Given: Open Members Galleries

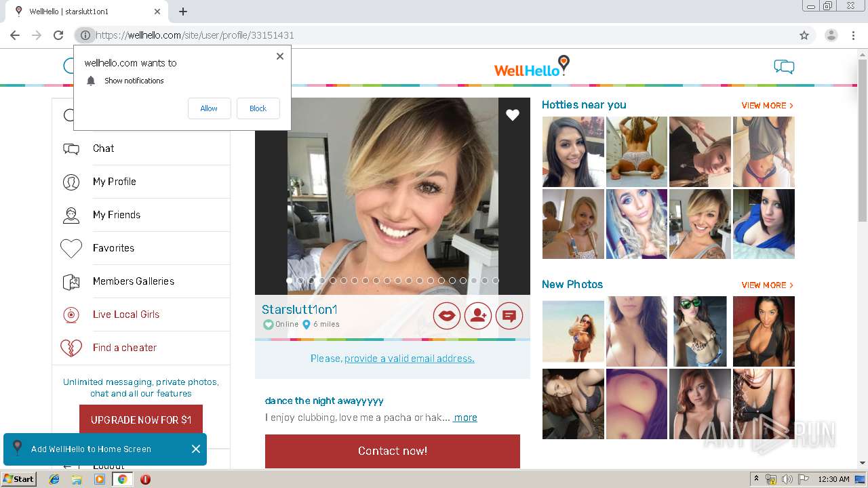Looking at the screenshot, I should (133, 281).
